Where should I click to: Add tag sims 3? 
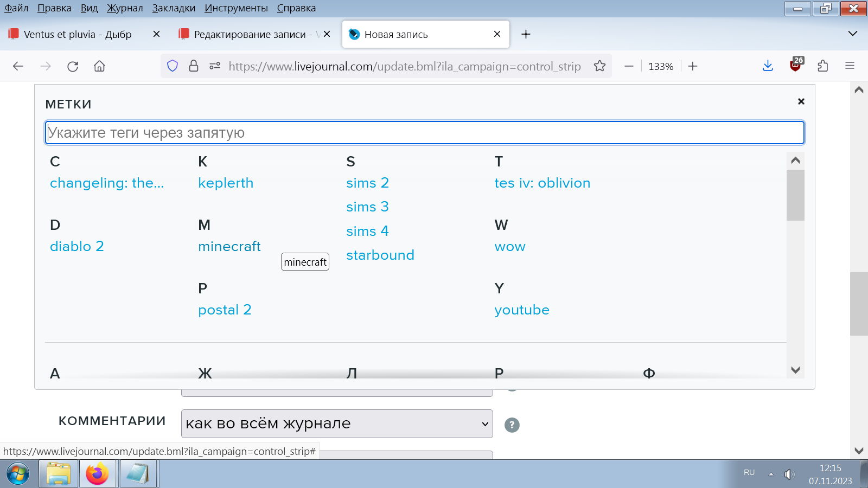[x=367, y=207]
